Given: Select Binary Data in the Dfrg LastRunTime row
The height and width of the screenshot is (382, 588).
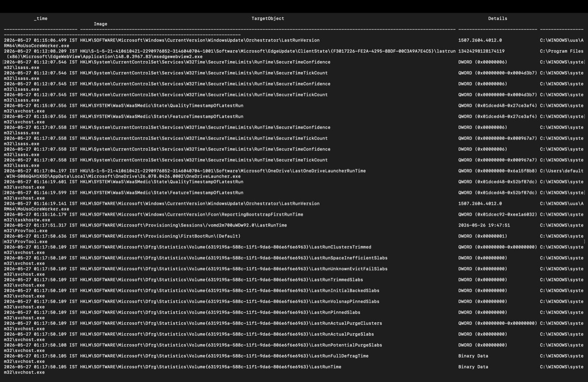Looking at the screenshot, I should click(x=473, y=368).
